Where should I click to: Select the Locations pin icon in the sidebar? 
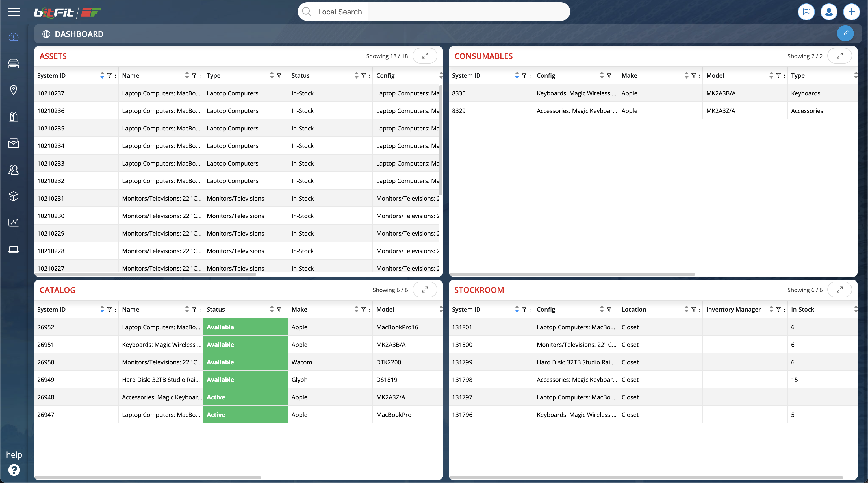point(14,90)
